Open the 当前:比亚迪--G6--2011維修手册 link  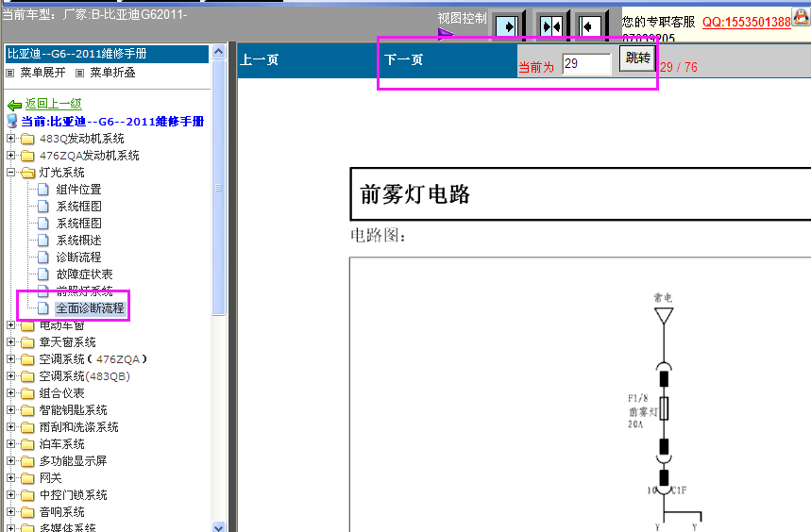click(x=112, y=122)
